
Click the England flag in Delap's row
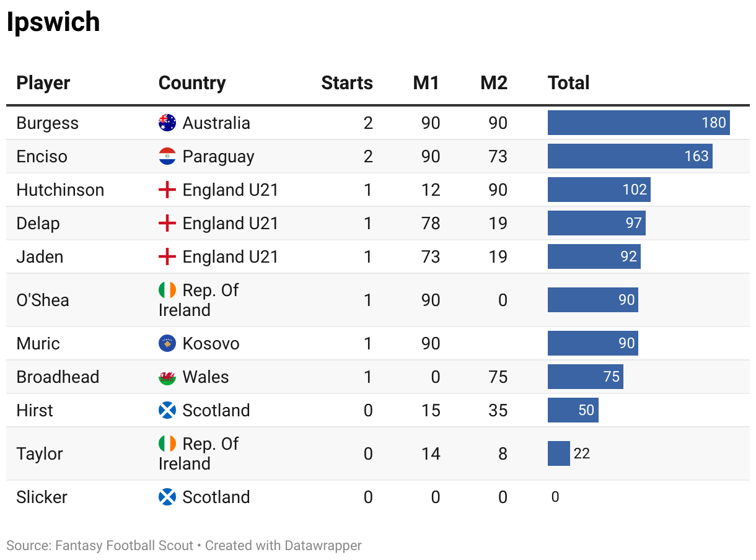[x=167, y=223]
